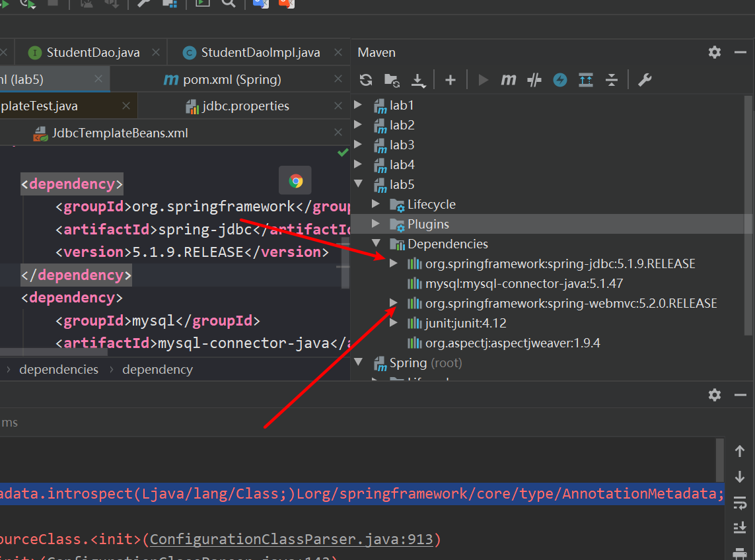Close the jdbc.properties tab

coord(339,106)
